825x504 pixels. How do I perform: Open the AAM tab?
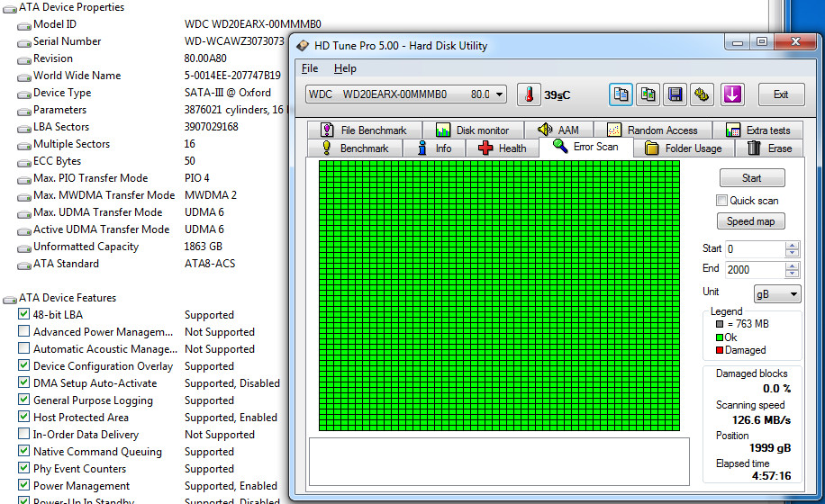[558, 130]
